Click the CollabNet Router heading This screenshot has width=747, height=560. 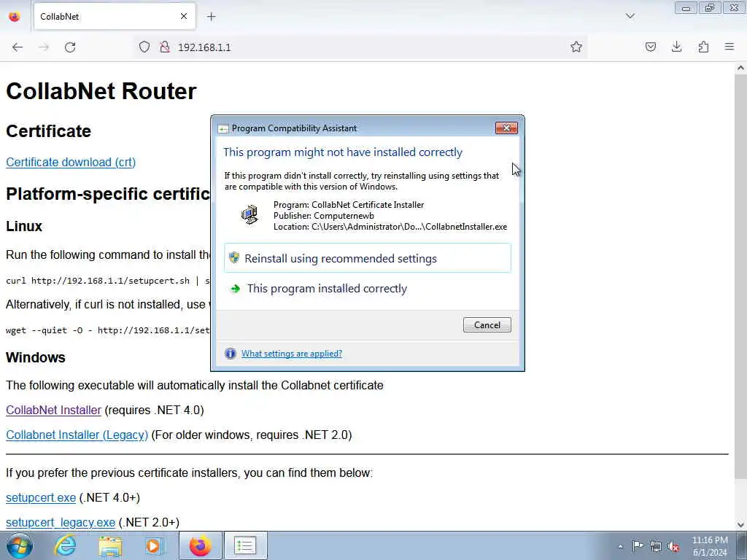(101, 91)
